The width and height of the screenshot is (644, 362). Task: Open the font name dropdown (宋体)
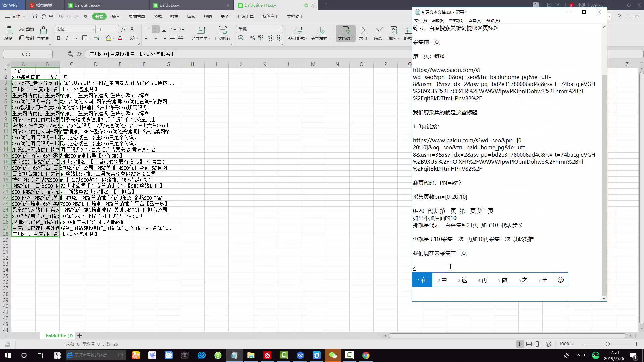tap(93, 29)
